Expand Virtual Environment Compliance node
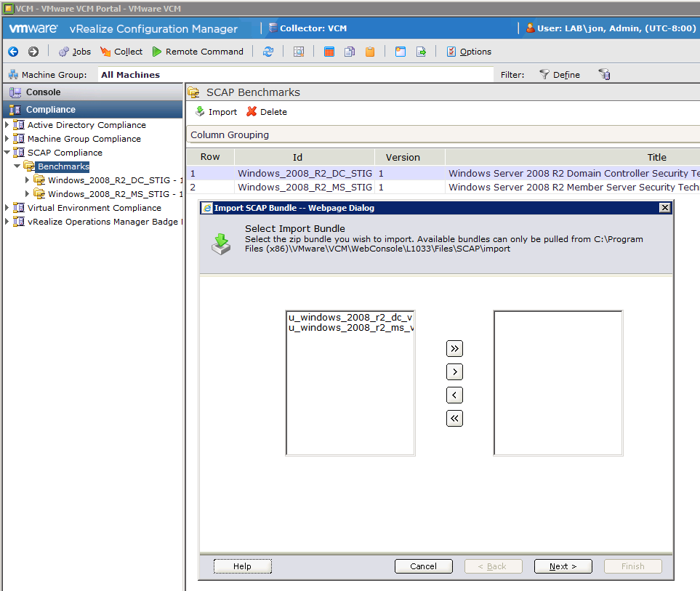This screenshot has width=700, height=591. tap(7, 208)
